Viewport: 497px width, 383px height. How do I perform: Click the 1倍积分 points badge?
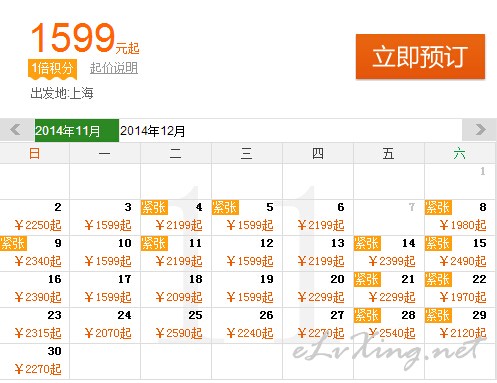click(52, 69)
